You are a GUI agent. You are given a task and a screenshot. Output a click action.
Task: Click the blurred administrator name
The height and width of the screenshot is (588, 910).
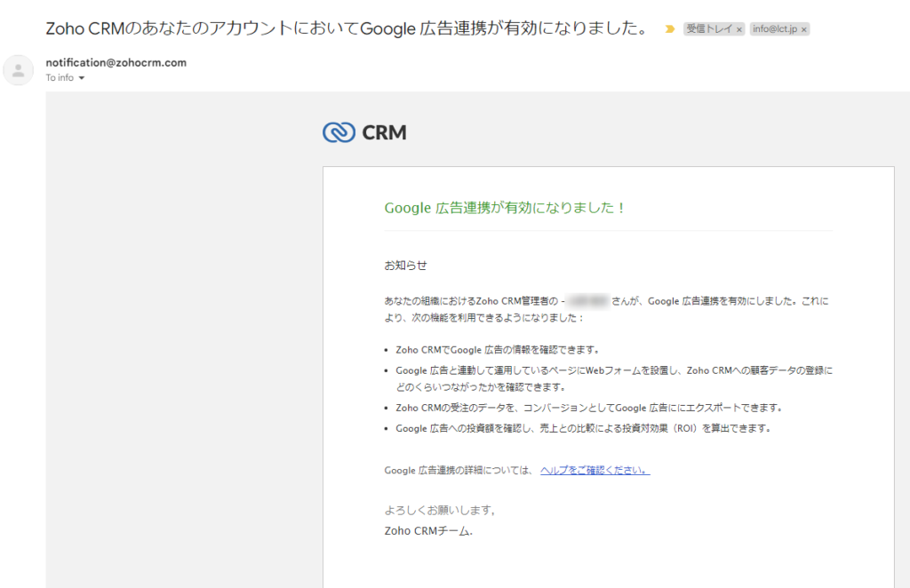(x=588, y=301)
